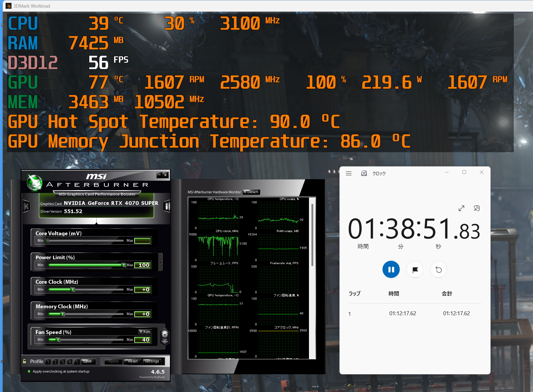Screen dimensions: 533x392
Task: Click the 合計 column header
Action: pyautogui.click(x=447, y=294)
